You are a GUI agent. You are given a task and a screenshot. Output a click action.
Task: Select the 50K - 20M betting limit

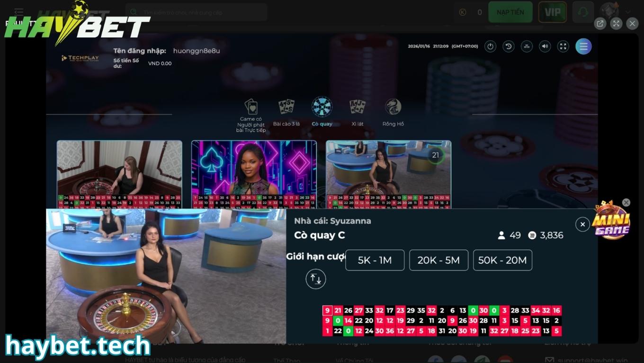pyautogui.click(x=502, y=260)
